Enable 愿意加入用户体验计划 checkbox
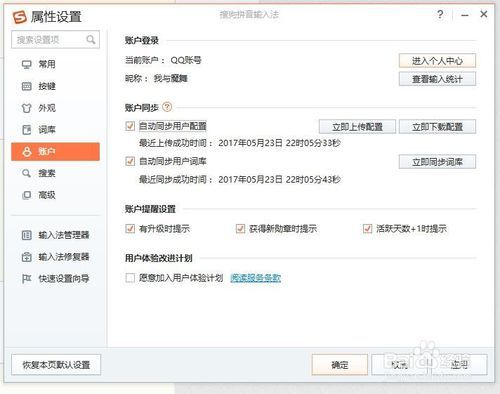The height and width of the screenshot is (394, 500). 130,278
